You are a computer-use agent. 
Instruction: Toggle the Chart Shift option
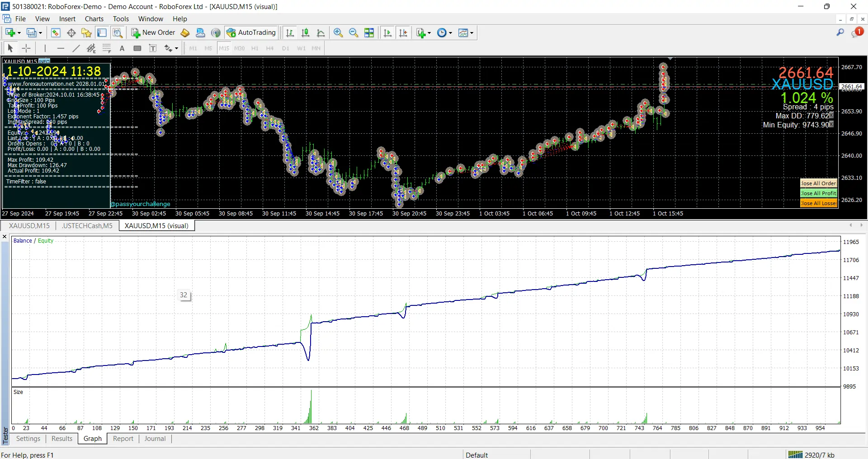[x=403, y=33]
